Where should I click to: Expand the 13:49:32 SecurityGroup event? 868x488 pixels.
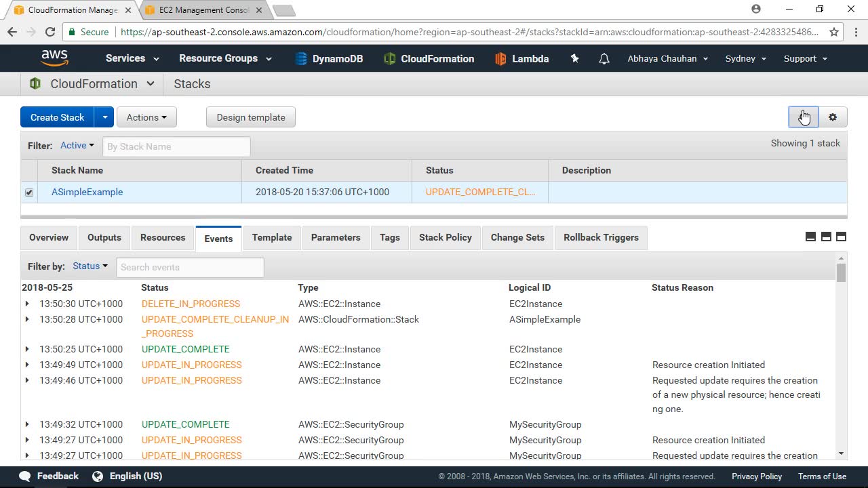click(x=27, y=424)
